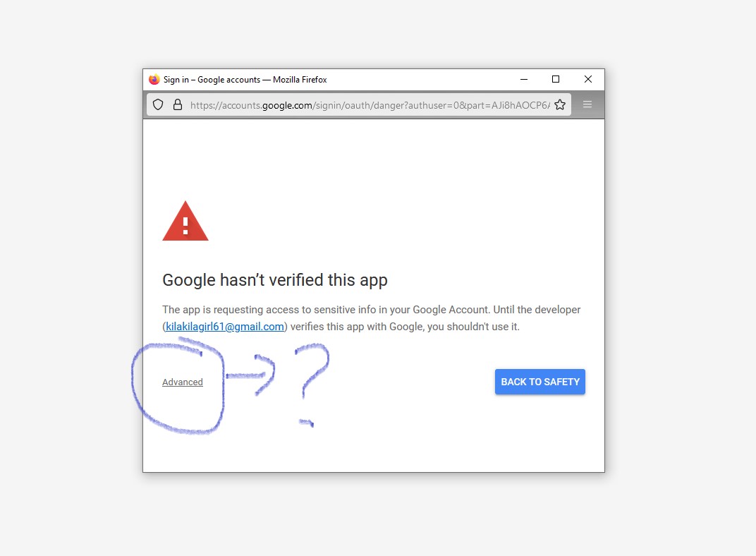Viewport: 756px width, 556px height.
Task: Minimize the Firefox sign-in window
Action: click(524, 80)
